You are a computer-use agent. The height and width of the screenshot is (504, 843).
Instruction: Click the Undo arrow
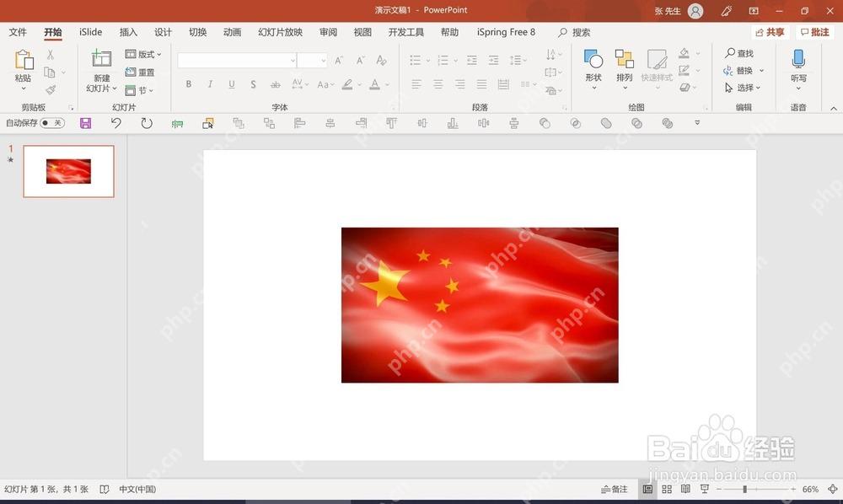click(x=116, y=123)
